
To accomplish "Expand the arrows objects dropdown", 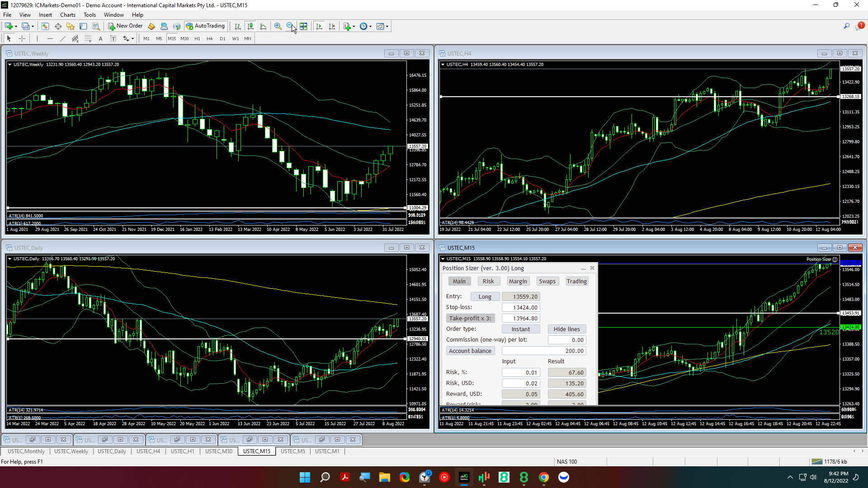I will 132,39.
